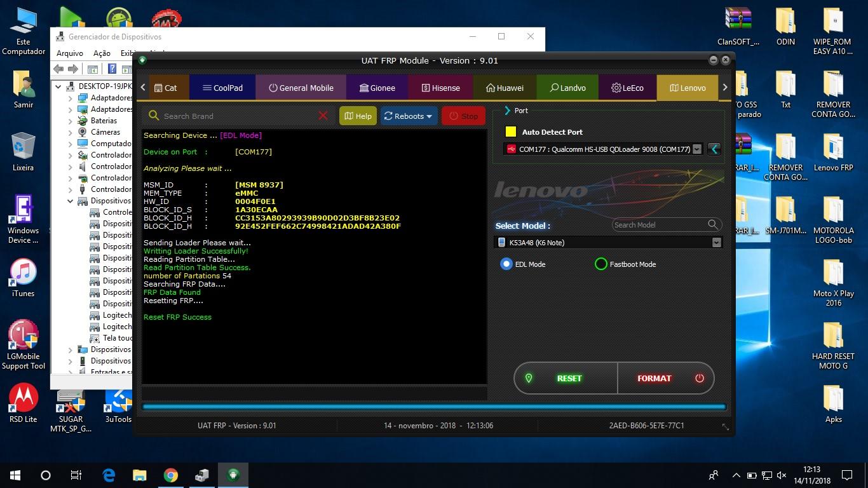Open the Windows Device desktop icon

(24, 219)
